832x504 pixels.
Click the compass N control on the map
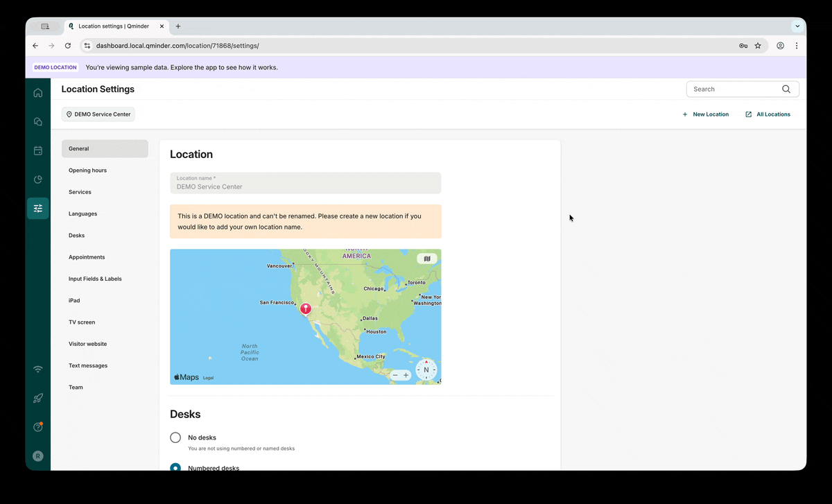[426, 370]
